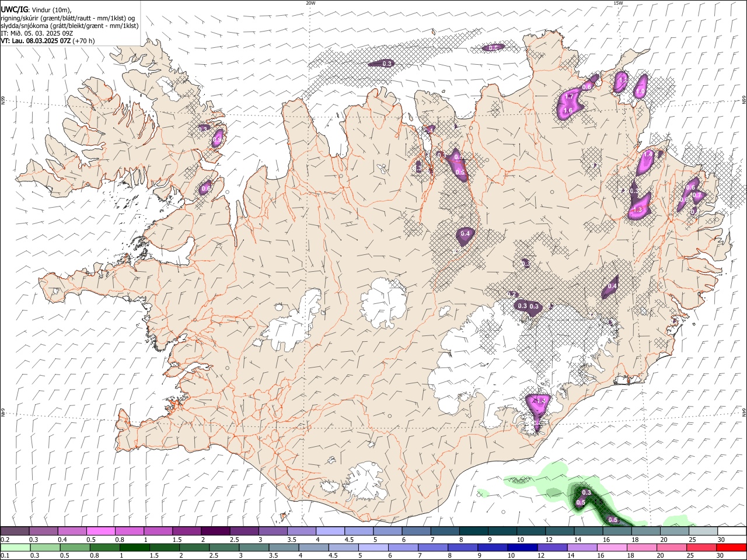Click the dark teal 8 swatch in upper scale
The image size is (747, 560).
pos(473,531)
